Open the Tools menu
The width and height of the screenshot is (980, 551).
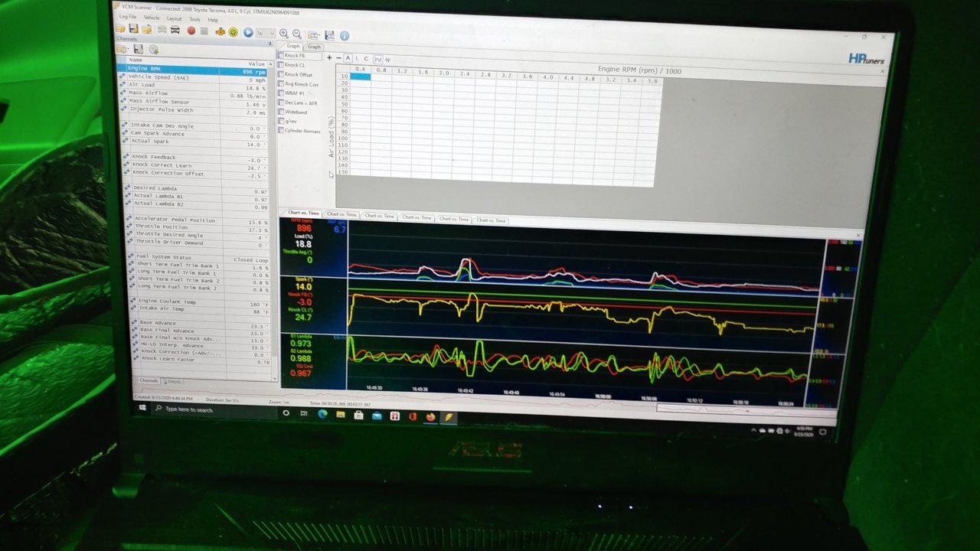pyautogui.click(x=194, y=19)
